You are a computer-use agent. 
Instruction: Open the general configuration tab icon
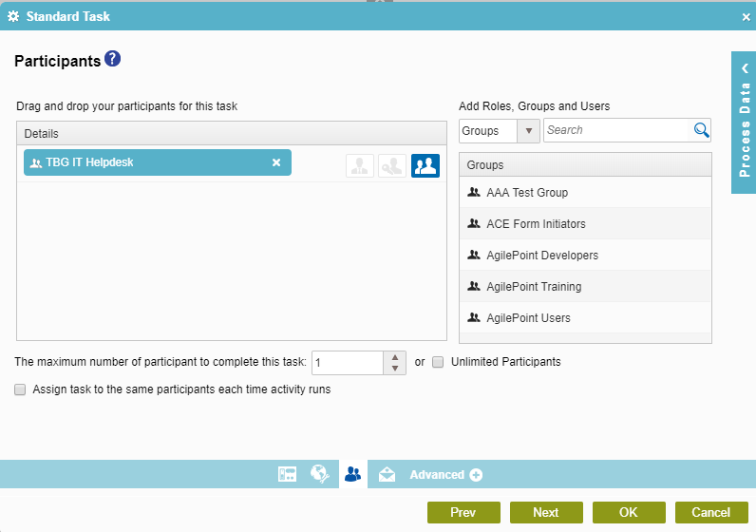(x=287, y=474)
